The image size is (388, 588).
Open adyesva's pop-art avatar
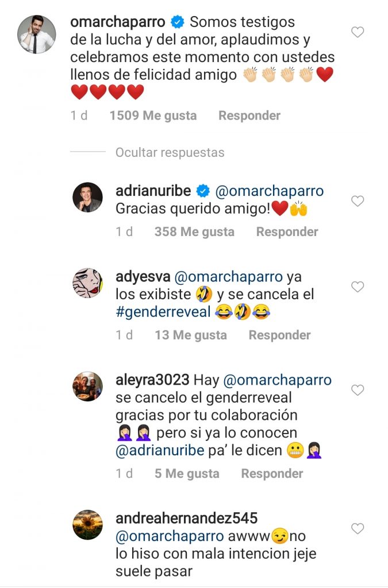tap(87, 283)
